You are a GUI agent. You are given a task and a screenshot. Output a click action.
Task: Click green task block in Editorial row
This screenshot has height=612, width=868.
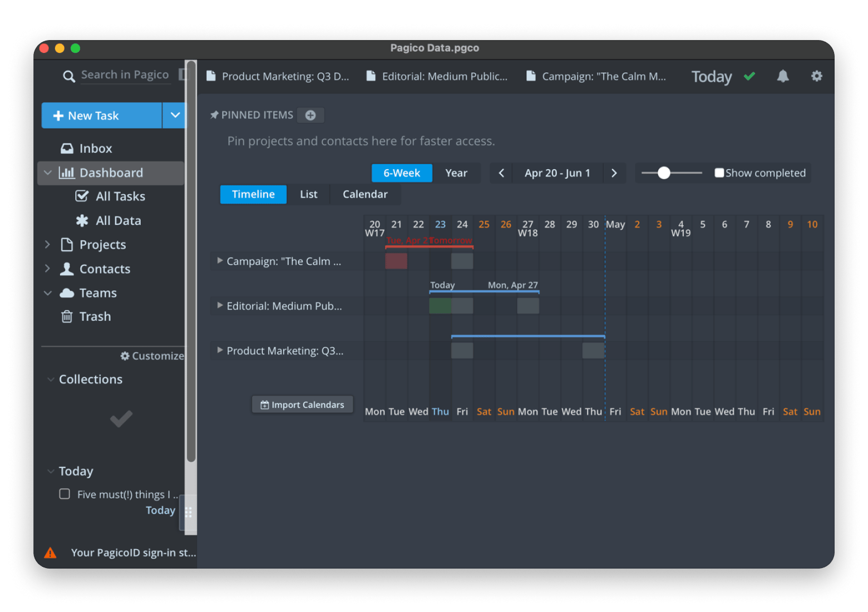coord(440,305)
